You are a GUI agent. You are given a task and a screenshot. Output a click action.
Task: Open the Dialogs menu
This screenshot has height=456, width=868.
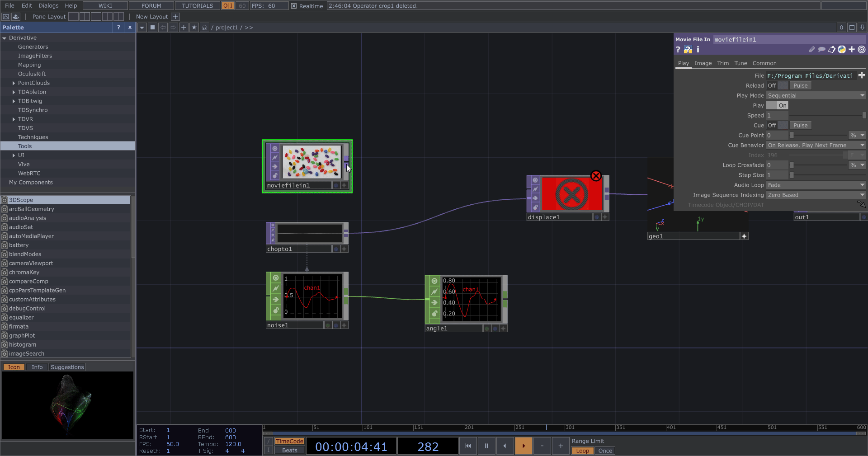(x=48, y=6)
